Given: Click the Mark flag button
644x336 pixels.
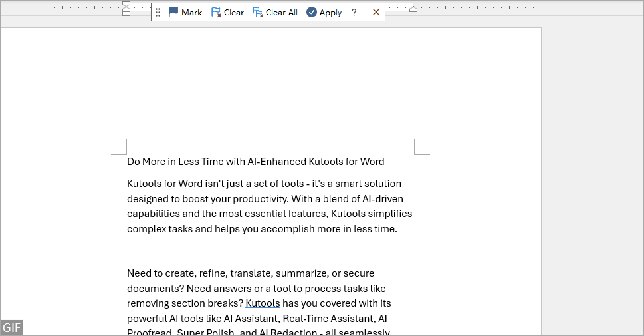Looking at the screenshot, I should 185,13.
